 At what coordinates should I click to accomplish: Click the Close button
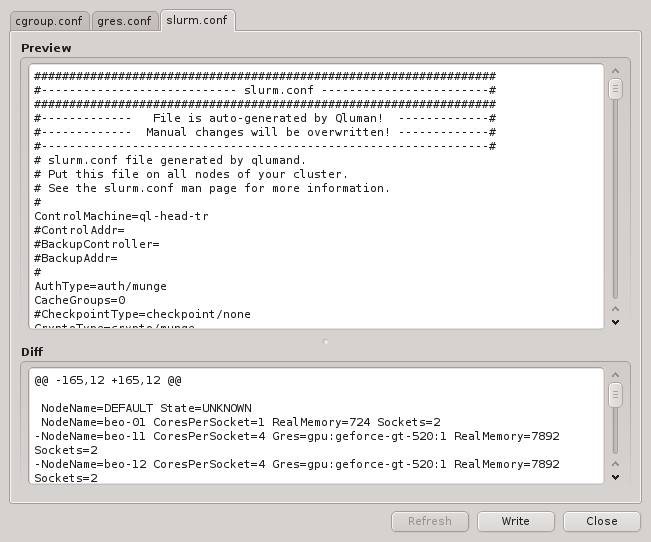pos(602,521)
